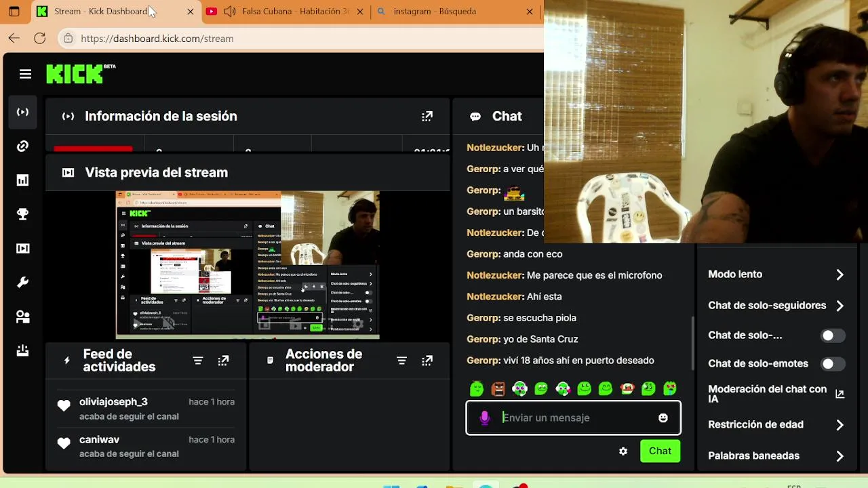Open the bottom tray-download sidebar icon

(22, 350)
